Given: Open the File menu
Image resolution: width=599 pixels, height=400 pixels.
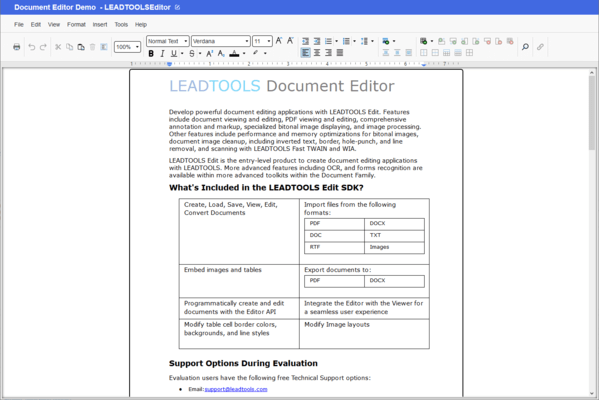Looking at the screenshot, I should pos(19,24).
